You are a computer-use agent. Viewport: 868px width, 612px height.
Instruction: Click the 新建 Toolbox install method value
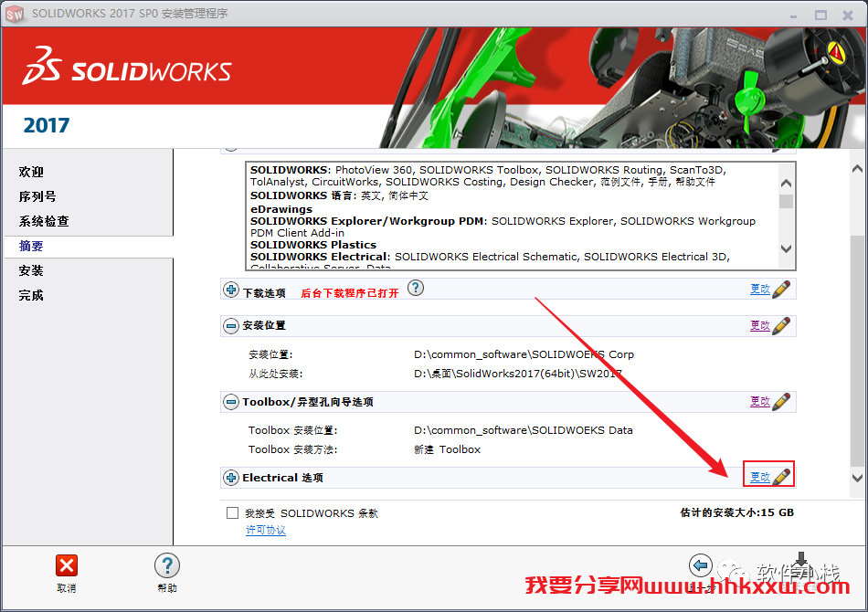[448, 450]
